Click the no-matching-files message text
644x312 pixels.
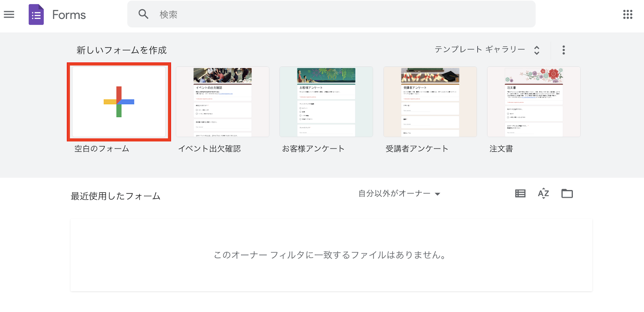330,255
